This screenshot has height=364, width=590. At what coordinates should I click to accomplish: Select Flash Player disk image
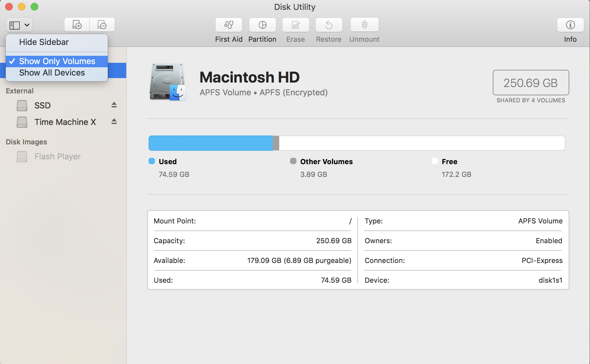[x=57, y=157]
